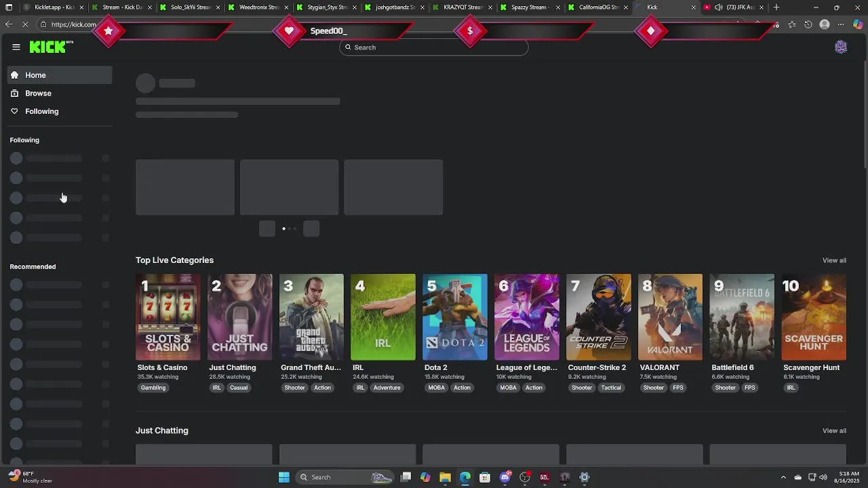Viewport: 868px width, 488px height.
Task: View all Top Live Categories
Action: [x=834, y=260]
